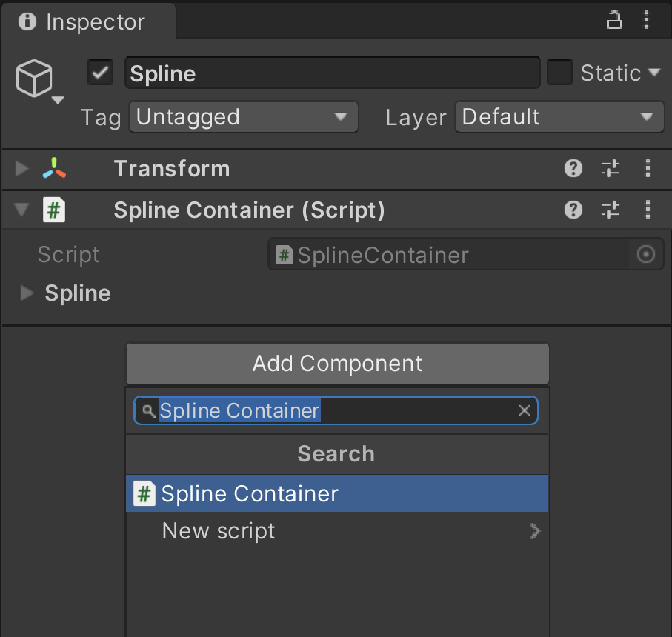Open help for Spline Container component
Viewport: 672px width, 637px height.
tap(573, 210)
